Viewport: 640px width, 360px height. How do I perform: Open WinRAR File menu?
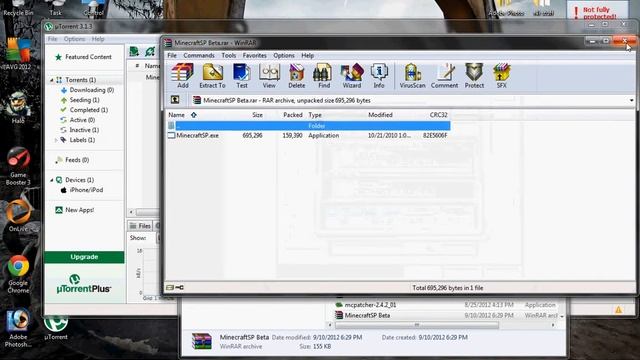pyautogui.click(x=172, y=56)
